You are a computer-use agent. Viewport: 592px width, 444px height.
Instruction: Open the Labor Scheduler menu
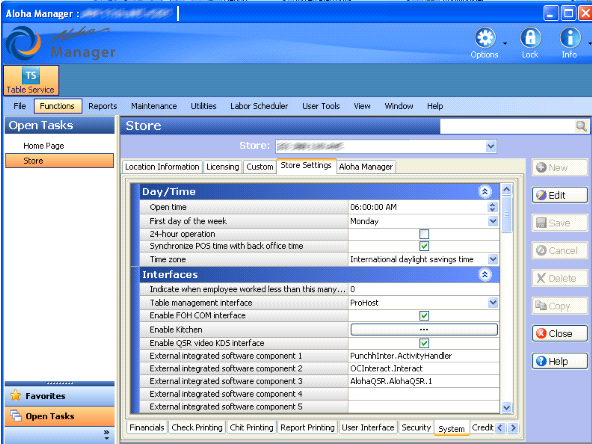point(259,106)
